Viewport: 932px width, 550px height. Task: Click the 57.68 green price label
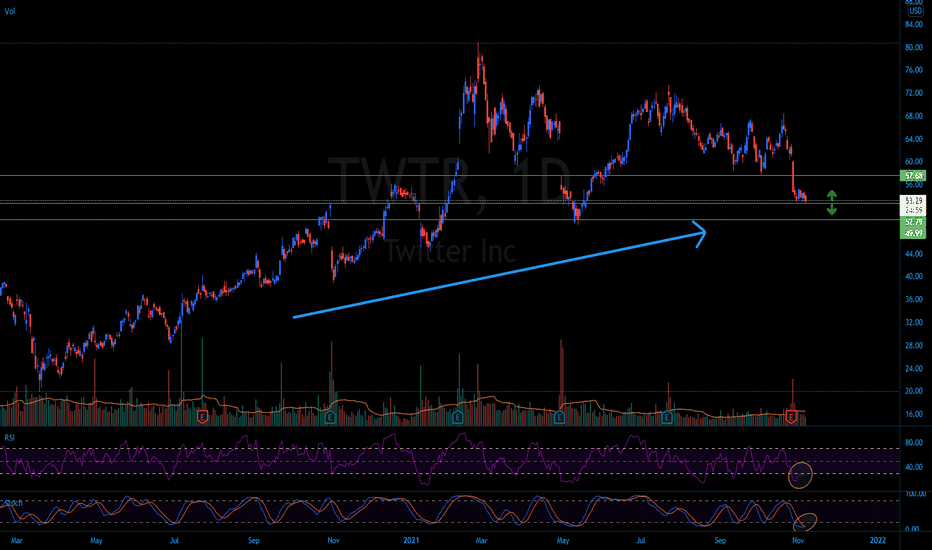click(914, 175)
